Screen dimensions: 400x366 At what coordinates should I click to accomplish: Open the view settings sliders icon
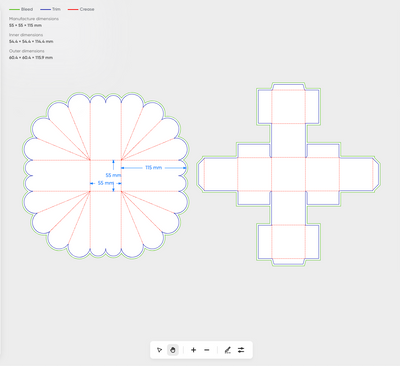[241, 350]
